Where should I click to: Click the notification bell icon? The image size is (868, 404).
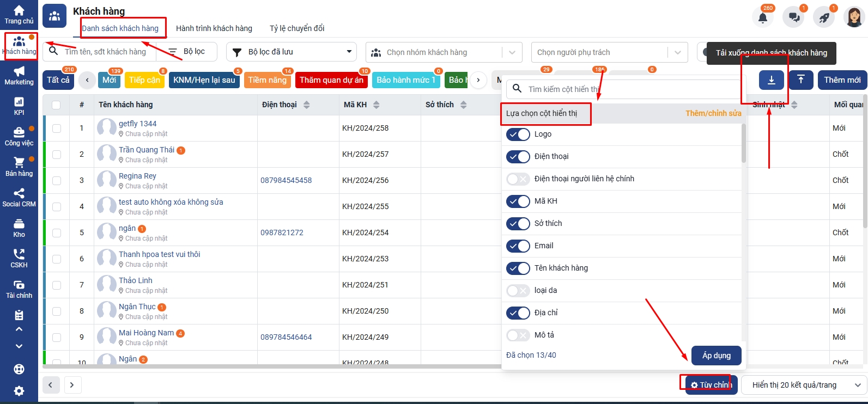pos(763,17)
